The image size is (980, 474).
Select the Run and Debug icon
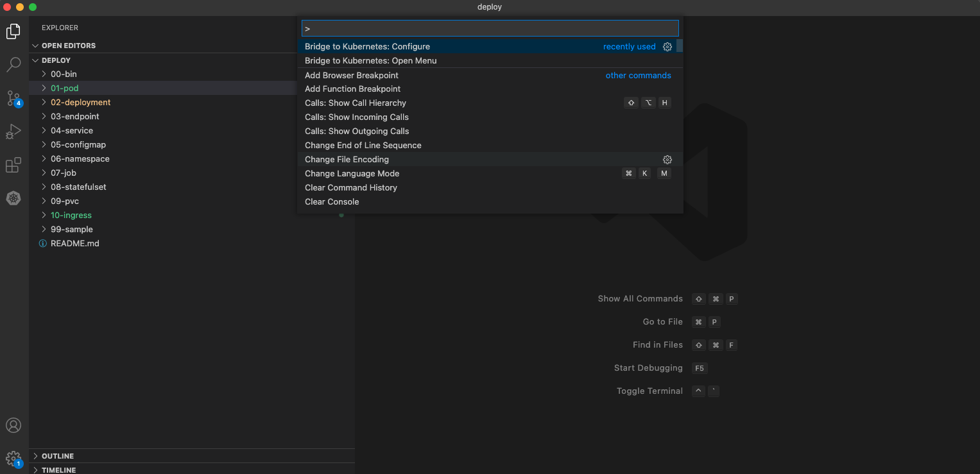point(13,131)
